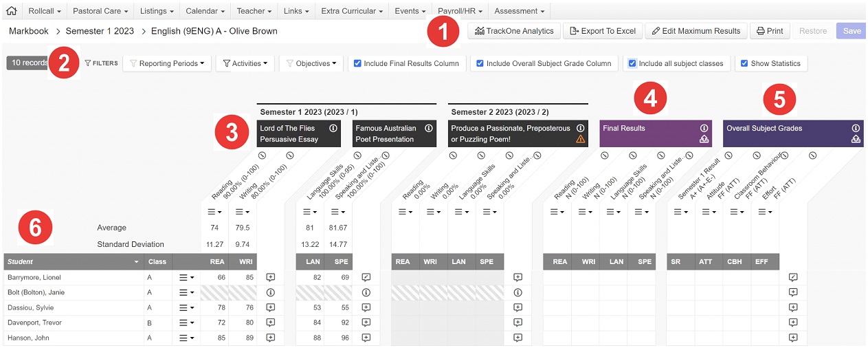The height and width of the screenshot is (348, 868).
Task: Add comment for Hanson, John's Persuasive Essay
Action: (271, 338)
